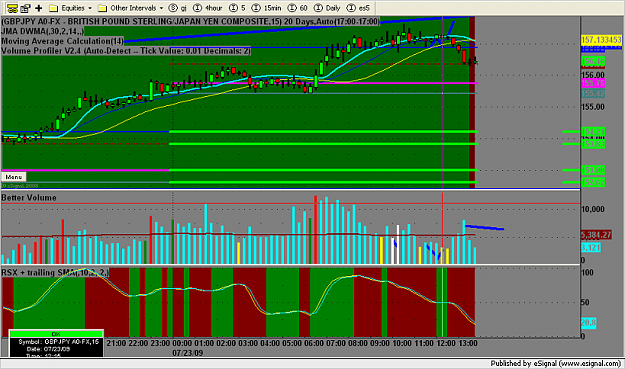The image size is (625, 369).
Task: Click the JMA DWMA study label
Action: tap(43, 31)
